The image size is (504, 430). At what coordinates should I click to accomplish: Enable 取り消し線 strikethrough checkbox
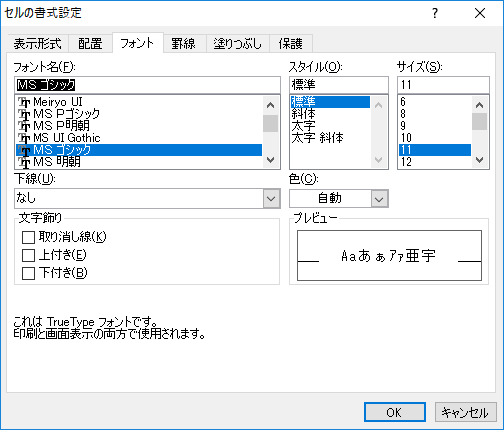click(28, 237)
